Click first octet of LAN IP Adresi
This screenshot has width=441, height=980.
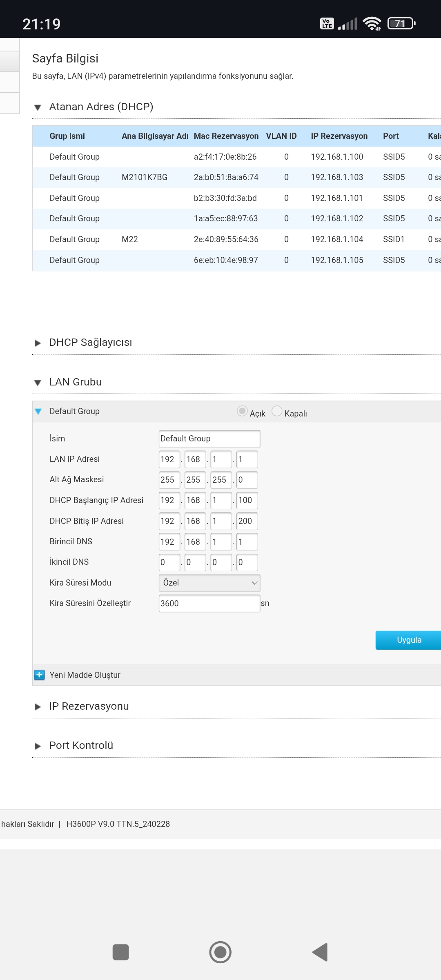click(169, 459)
